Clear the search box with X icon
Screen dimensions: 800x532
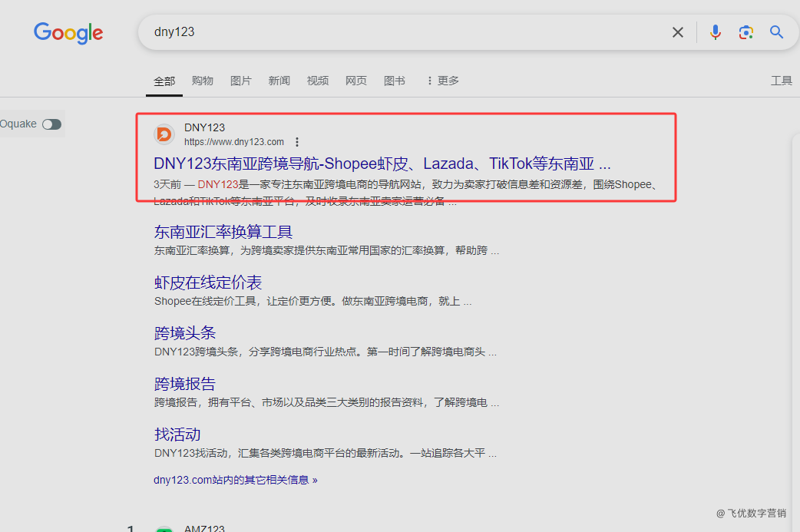point(678,32)
